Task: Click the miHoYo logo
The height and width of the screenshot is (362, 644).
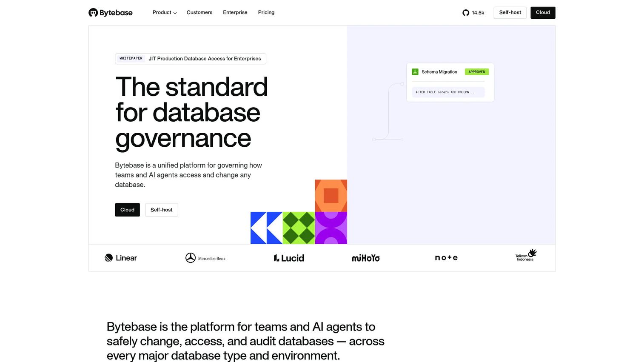Action: pos(366,258)
